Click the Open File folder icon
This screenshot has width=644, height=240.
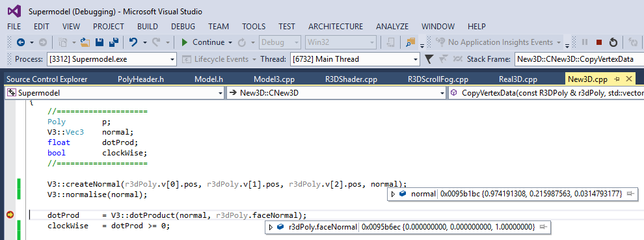point(85,42)
